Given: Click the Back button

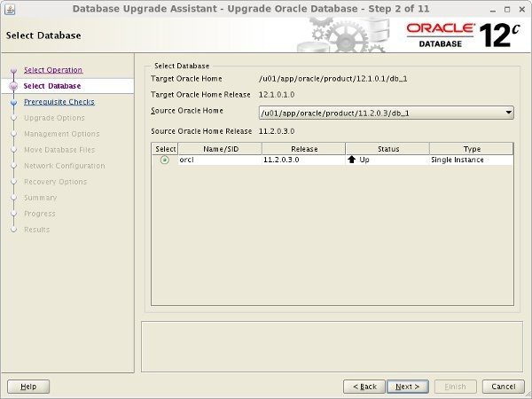Looking at the screenshot, I should pos(364,387).
